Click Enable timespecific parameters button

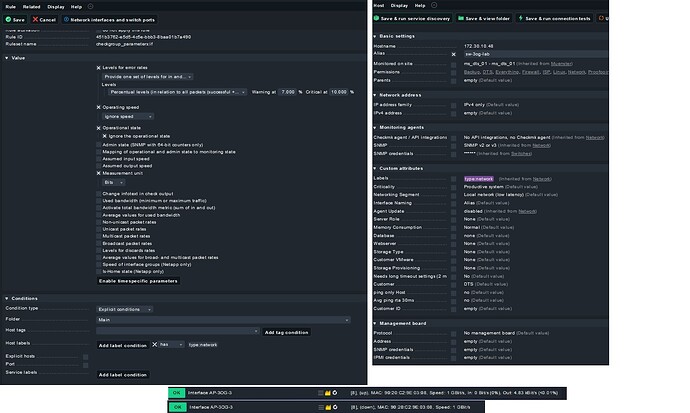click(137, 281)
